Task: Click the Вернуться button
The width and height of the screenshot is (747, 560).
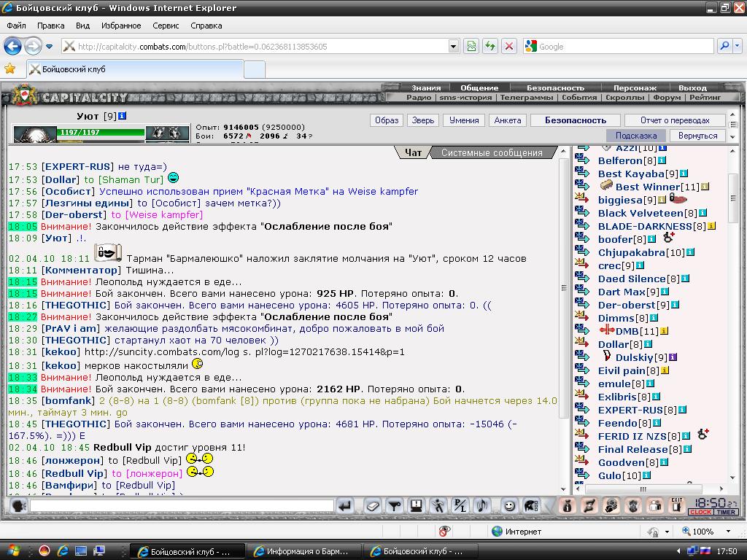Action: (x=697, y=136)
